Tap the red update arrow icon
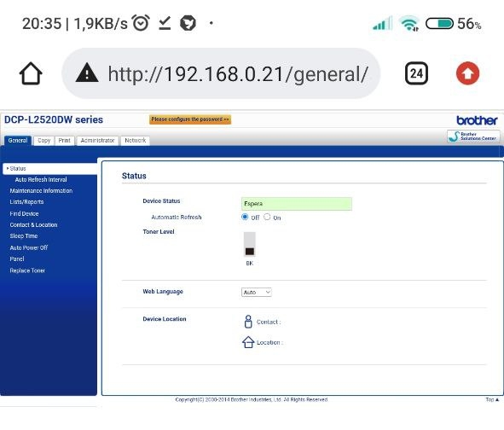 (x=467, y=73)
